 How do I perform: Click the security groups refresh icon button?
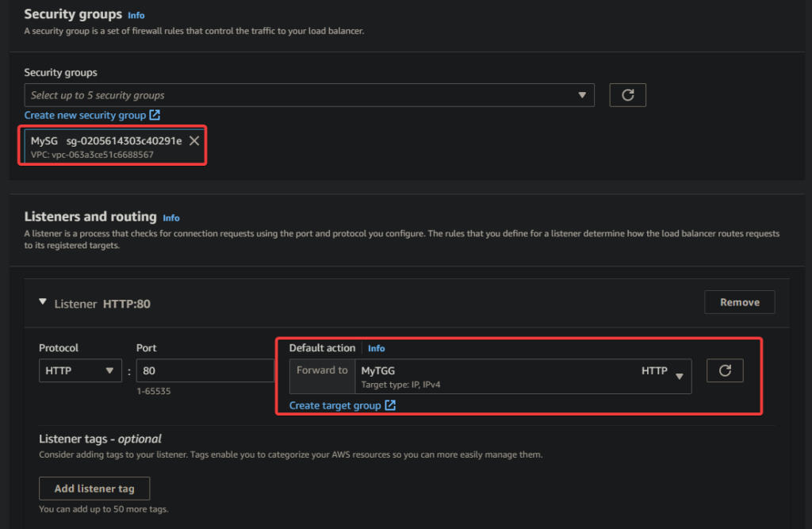tap(627, 95)
